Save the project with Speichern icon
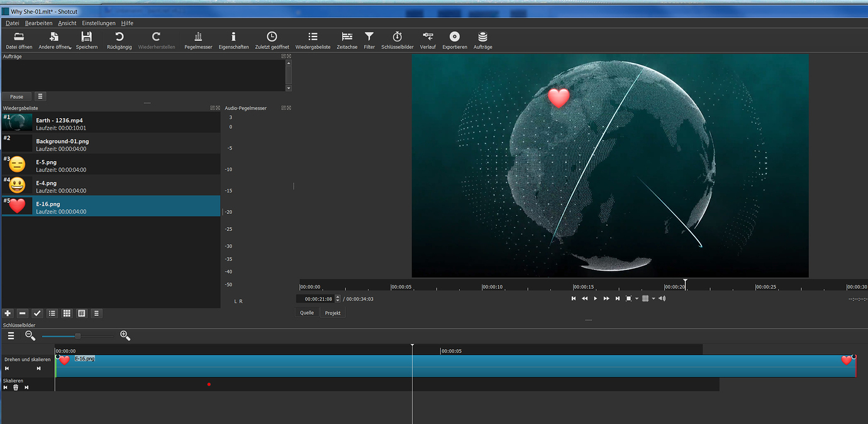 coord(87,41)
